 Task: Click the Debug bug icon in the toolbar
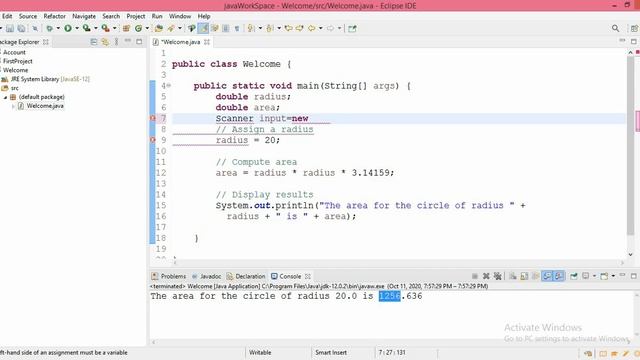(x=49, y=28)
